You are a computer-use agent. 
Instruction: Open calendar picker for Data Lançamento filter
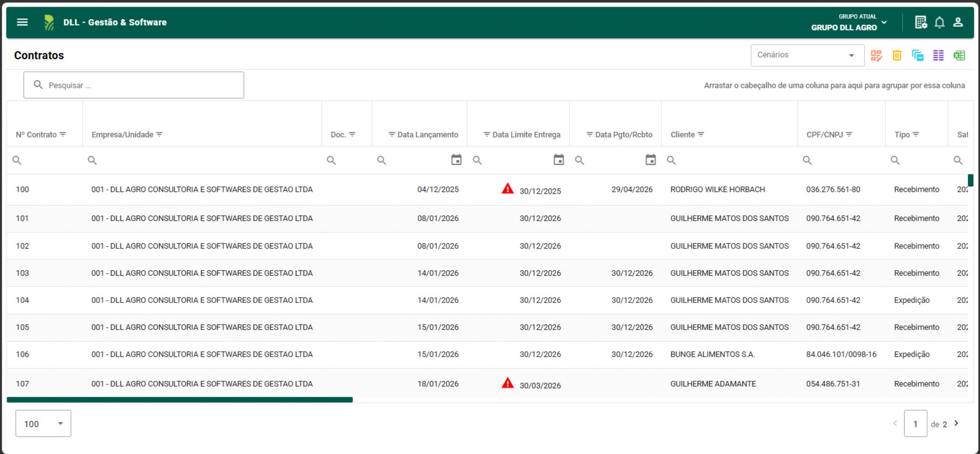456,160
